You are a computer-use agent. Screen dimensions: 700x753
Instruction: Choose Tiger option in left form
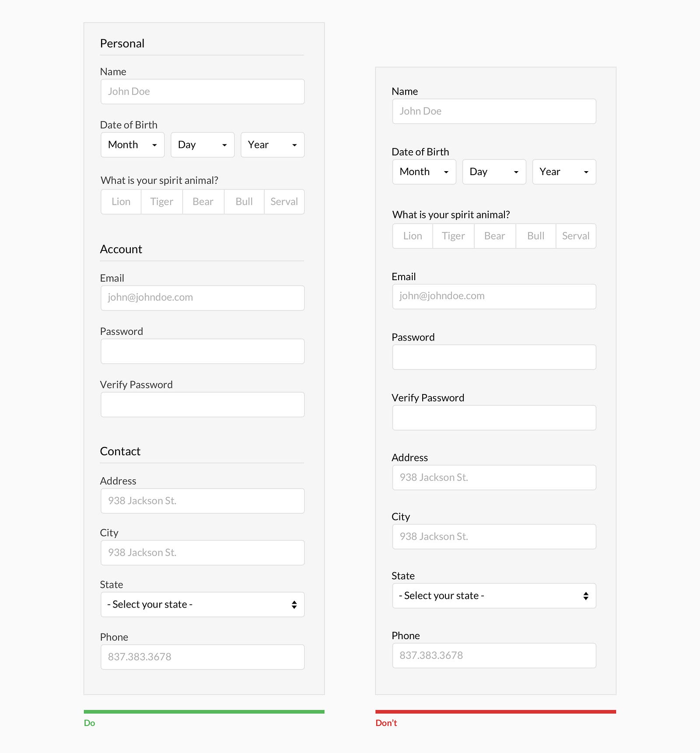tap(161, 202)
